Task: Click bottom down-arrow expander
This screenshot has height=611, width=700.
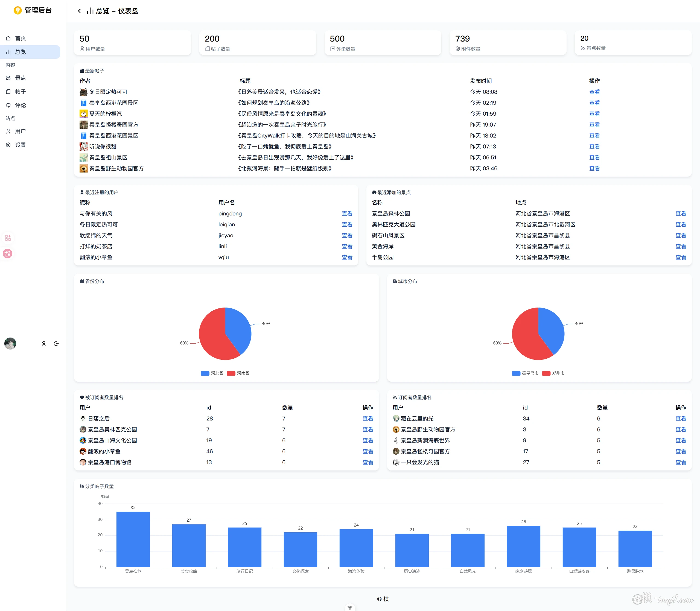Action: coord(350,608)
